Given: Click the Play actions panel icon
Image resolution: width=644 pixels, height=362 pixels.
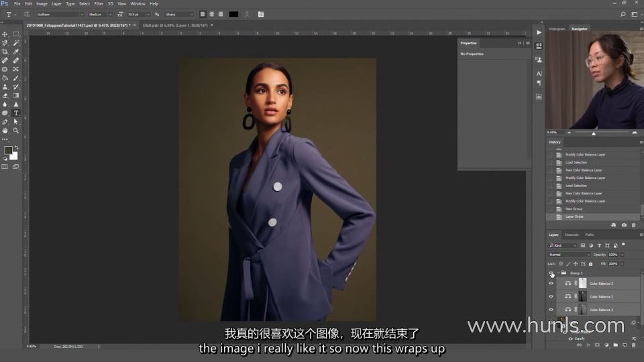Looking at the screenshot, I should coord(539,32).
